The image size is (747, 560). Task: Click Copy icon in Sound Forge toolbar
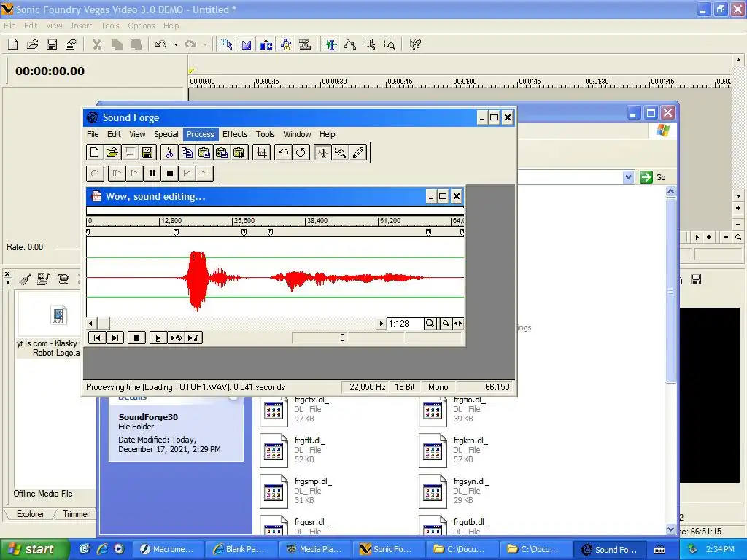pyautogui.click(x=187, y=152)
